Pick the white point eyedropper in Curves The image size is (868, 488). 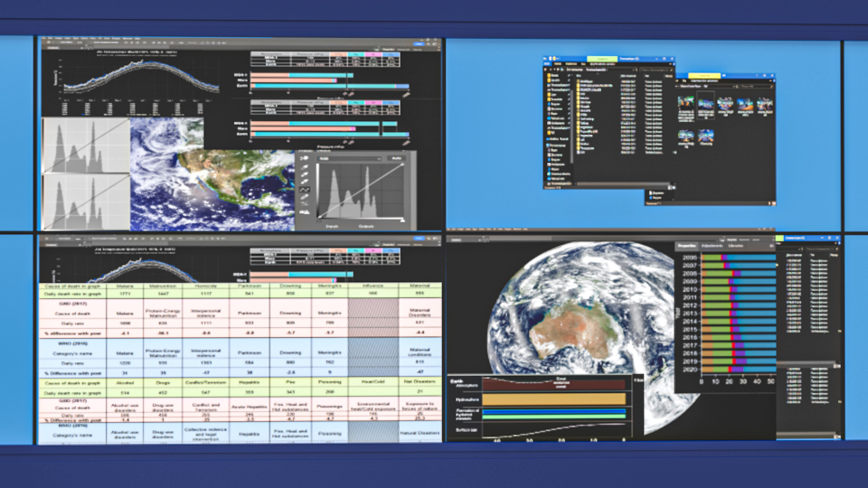(x=305, y=182)
